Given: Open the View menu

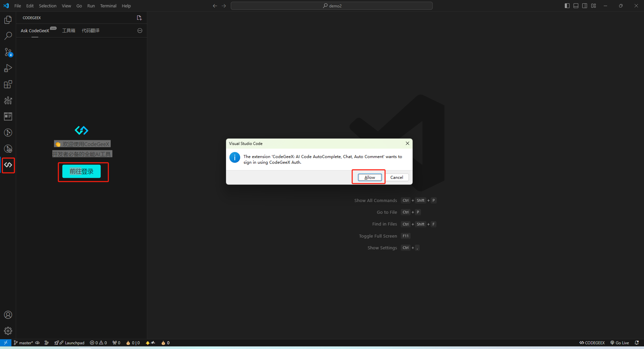Looking at the screenshot, I should tap(66, 6).
